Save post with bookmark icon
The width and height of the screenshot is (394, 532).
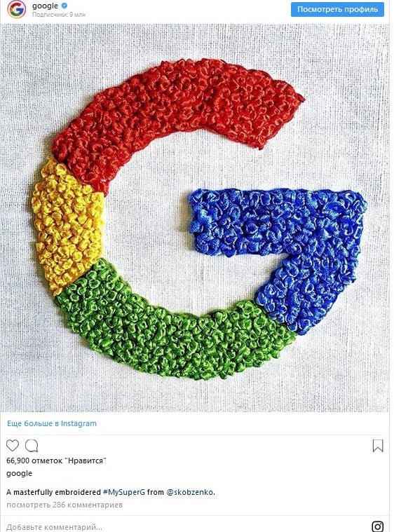[x=378, y=446]
